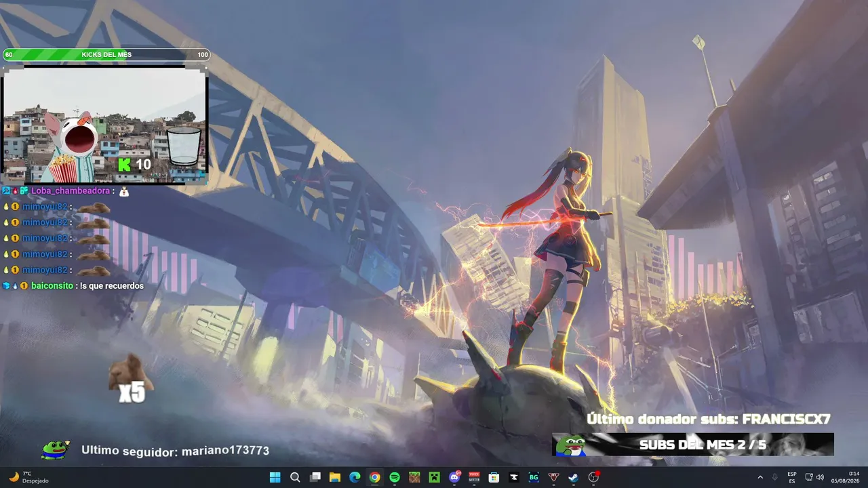The height and width of the screenshot is (488, 868).
Task: Click the Kicks del Mes progress bar
Action: point(106,55)
